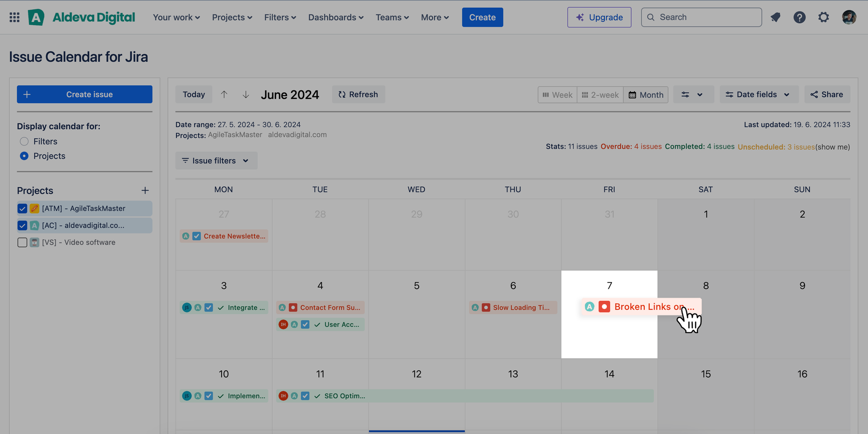This screenshot has height=434, width=868.
Task: Click red bug icon on Broken Links issue
Action: point(604,307)
